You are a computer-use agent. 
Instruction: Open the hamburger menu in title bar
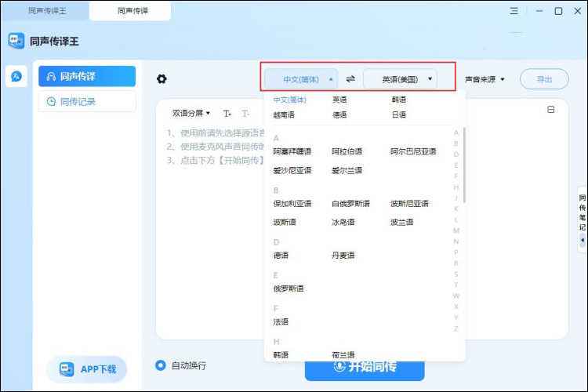(514, 11)
